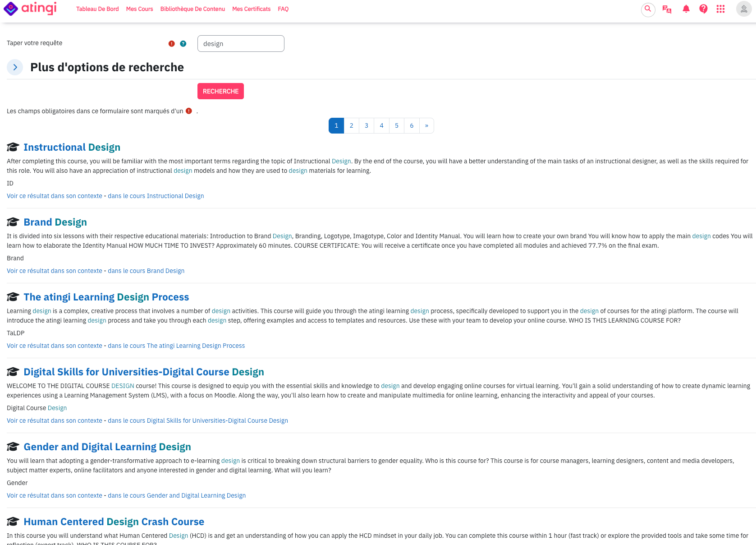Open Mes Cours menu item

tap(140, 9)
